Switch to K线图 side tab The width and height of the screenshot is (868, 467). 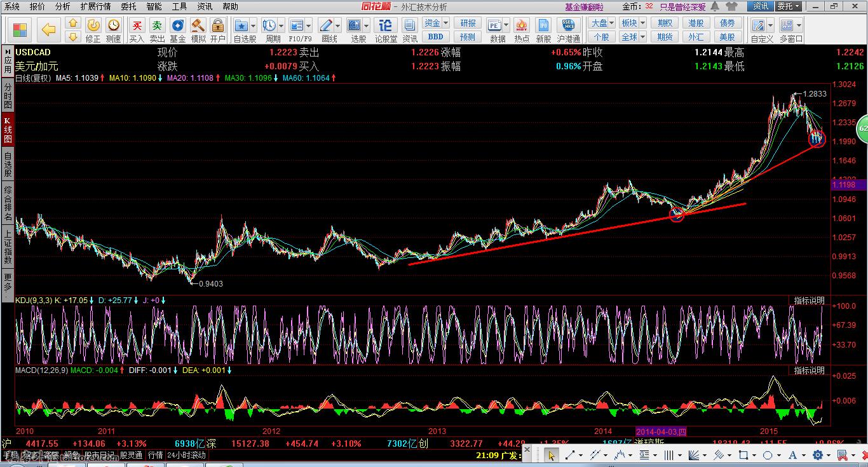click(x=8, y=130)
